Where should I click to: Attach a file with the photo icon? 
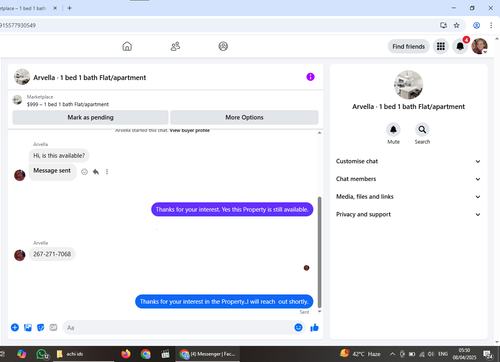click(x=28, y=327)
